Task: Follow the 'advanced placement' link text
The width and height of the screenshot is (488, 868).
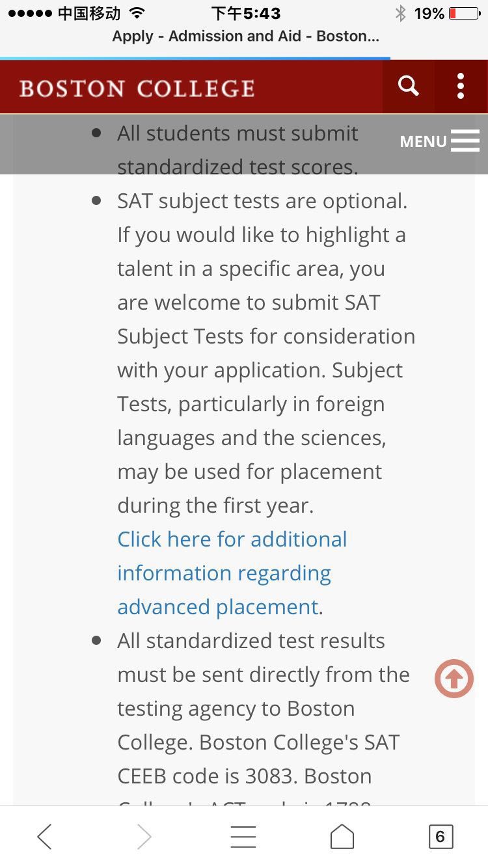Action: click(x=218, y=607)
